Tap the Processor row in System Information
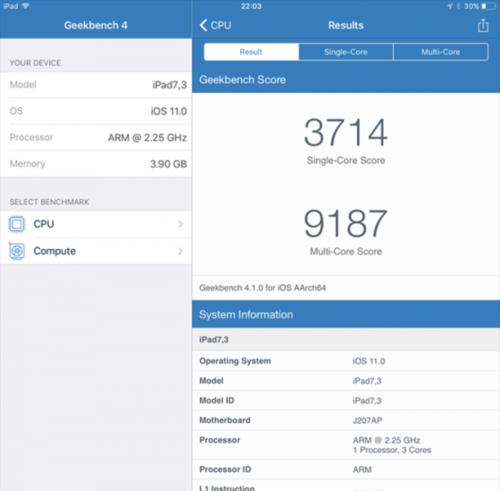500x491 pixels. [x=346, y=445]
